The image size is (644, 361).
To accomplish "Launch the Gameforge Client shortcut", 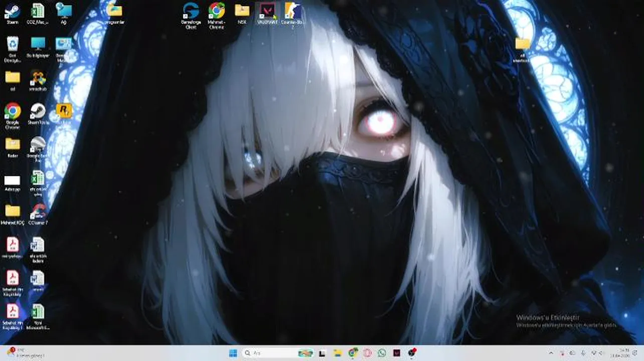I will pyautogui.click(x=191, y=16).
